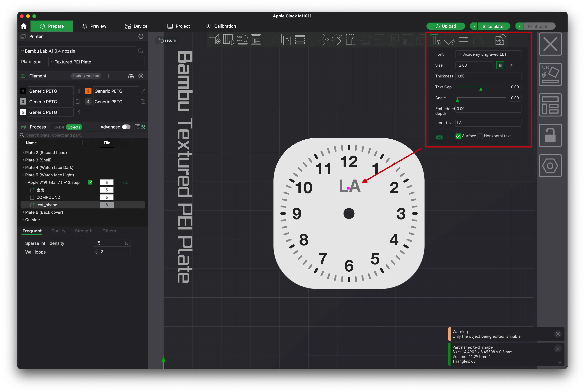Expand Plate 2 (Second hand) tree item

click(23, 152)
